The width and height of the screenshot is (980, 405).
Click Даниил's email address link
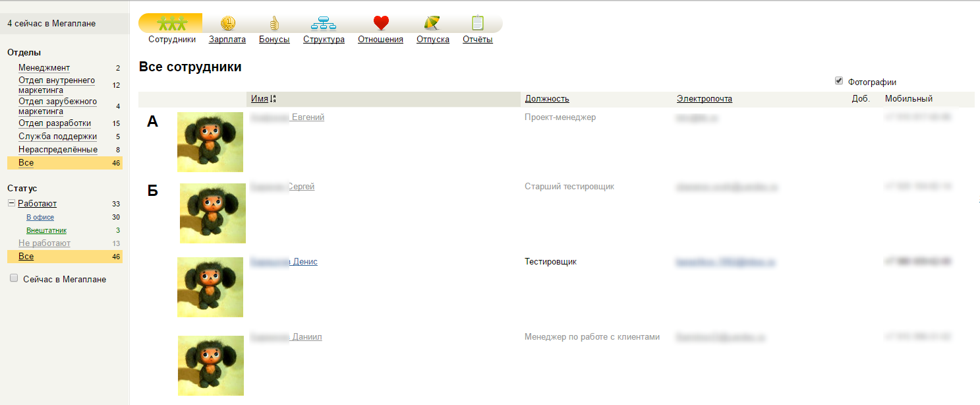click(x=720, y=337)
